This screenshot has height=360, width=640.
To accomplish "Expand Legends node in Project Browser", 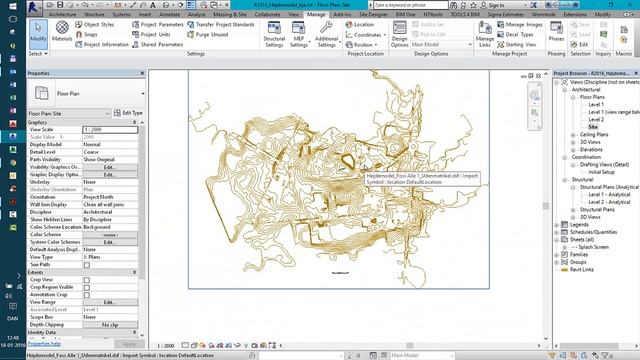I will point(557,225).
